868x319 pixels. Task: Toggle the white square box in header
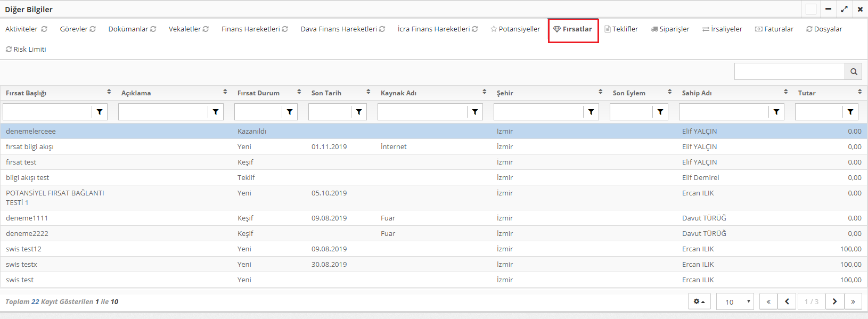pyautogui.click(x=811, y=9)
